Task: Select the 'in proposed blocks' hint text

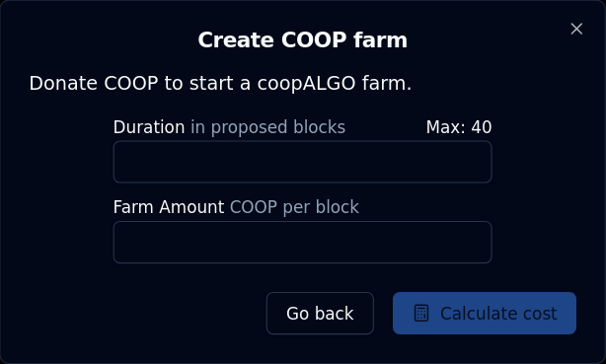Action: 267,127
